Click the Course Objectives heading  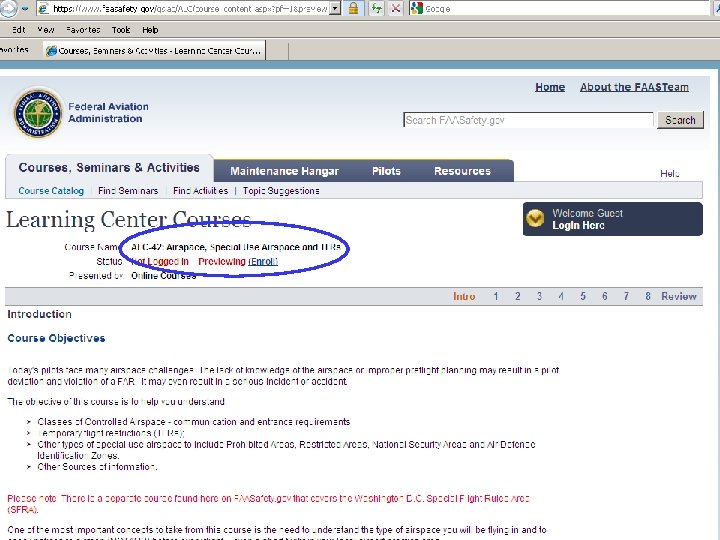pos(56,338)
